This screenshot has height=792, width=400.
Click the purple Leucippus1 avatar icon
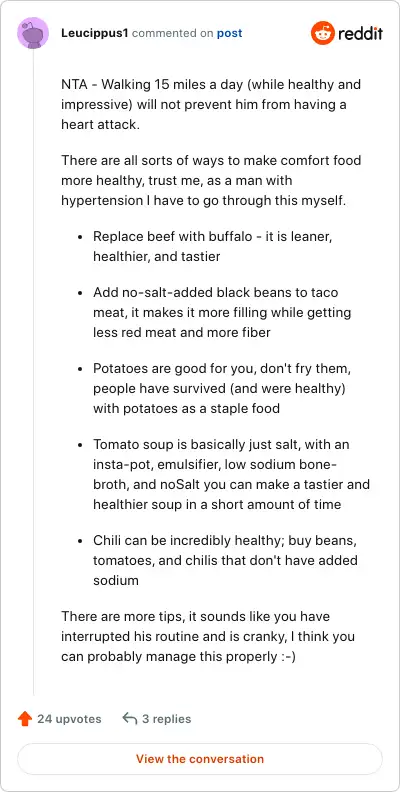pos(33,33)
